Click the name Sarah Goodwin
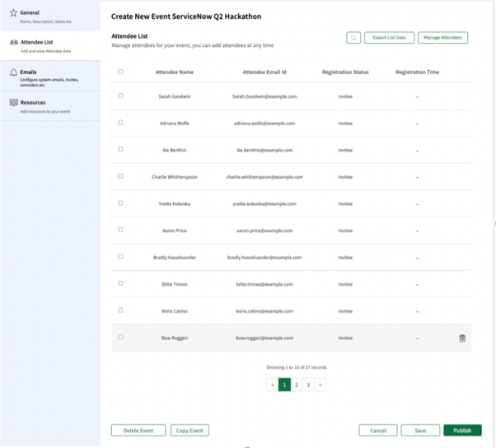 coord(175,96)
